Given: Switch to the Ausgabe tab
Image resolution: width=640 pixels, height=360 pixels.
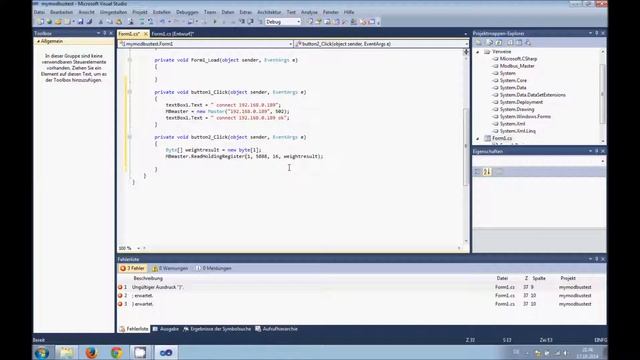Looking at the screenshot, I should click(166, 329).
